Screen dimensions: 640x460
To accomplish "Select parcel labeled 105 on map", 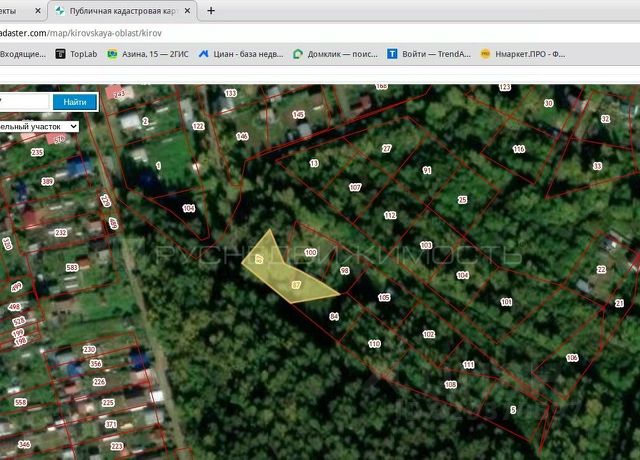I will coord(384,298).
